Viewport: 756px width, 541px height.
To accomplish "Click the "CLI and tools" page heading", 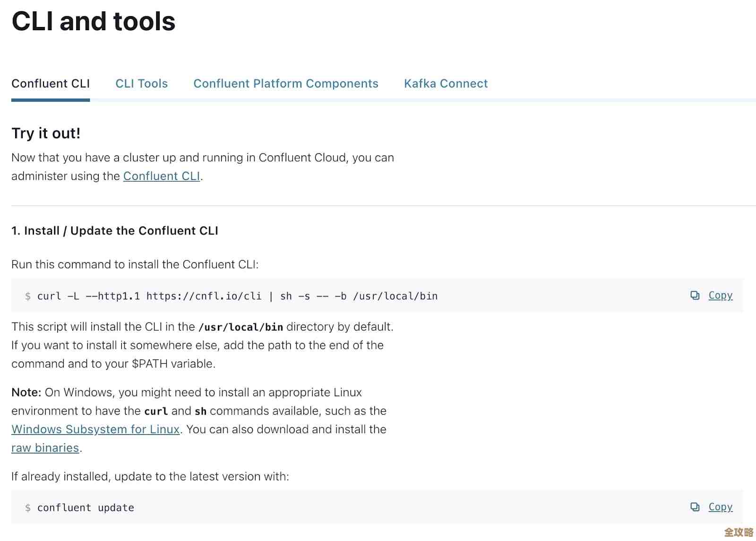I will coord(94,22).
